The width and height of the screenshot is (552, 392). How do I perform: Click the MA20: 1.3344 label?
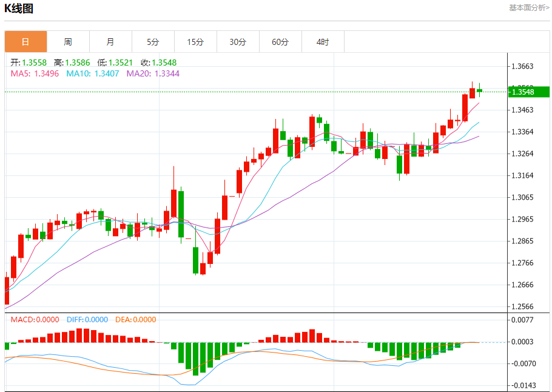153,73
